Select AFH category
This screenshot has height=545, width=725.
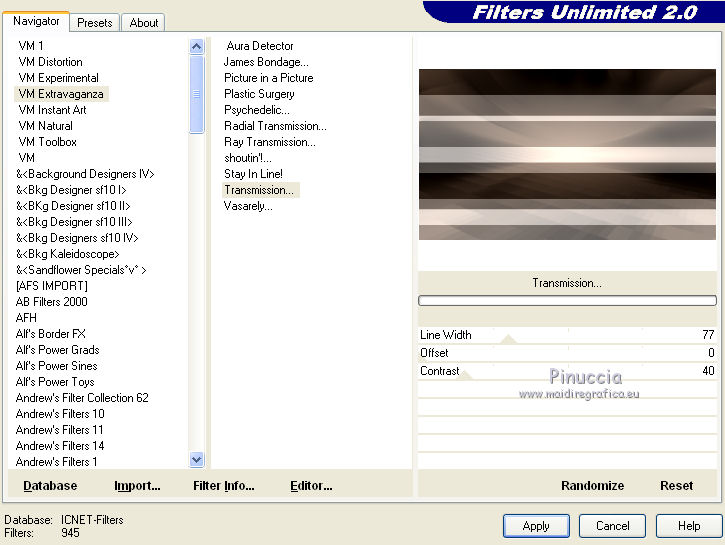click(26, 318)
